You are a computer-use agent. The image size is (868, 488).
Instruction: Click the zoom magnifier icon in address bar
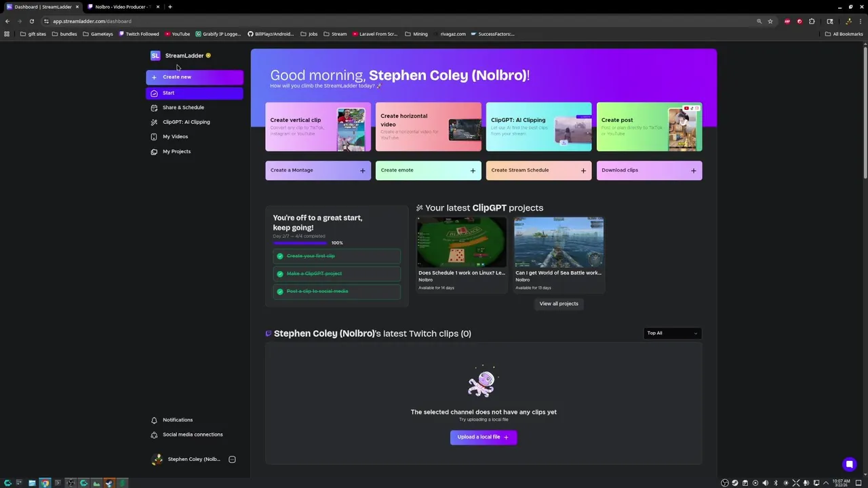point(759,21)
